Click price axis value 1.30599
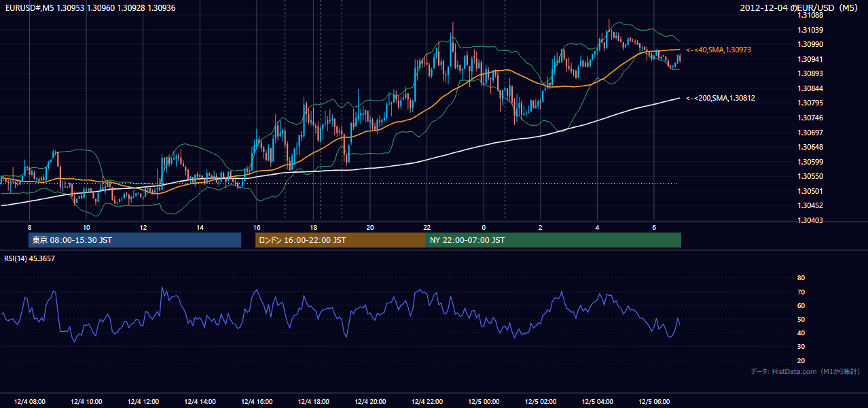 click(811, 162)
